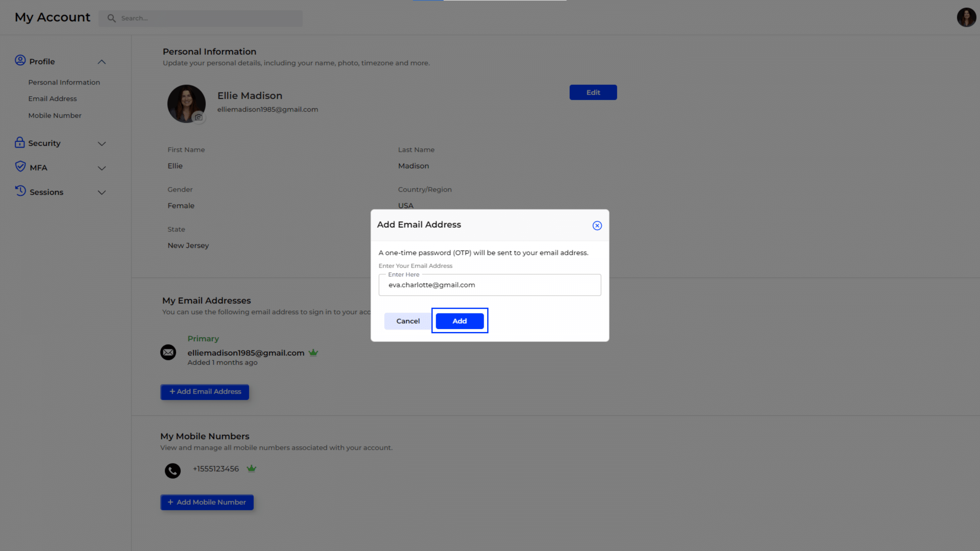Click the Search box in the header
This screenshot has height=551, width=980.
[x=200, y=18]
